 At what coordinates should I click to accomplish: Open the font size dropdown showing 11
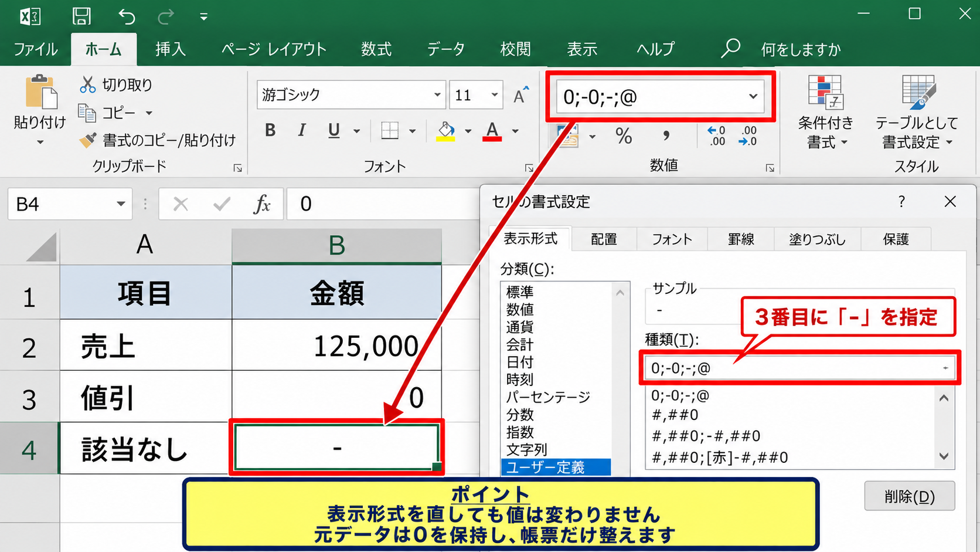[x=495, y=95]
